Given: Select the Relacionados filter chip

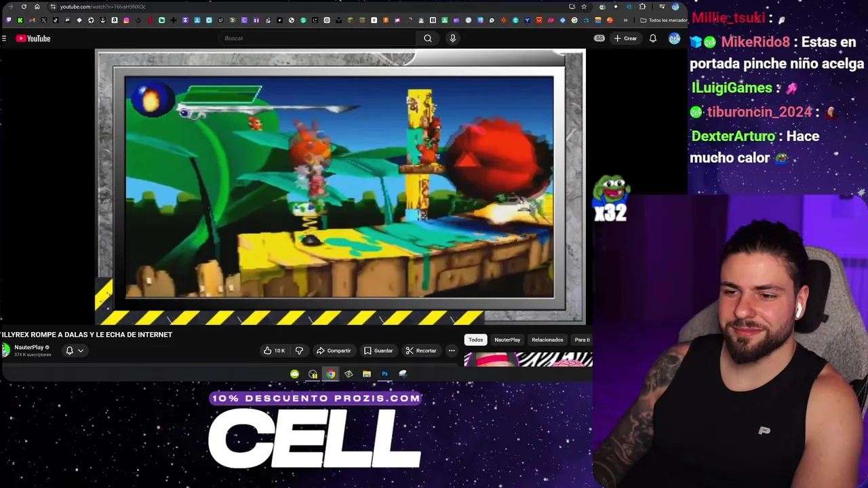Looking at the screenshot, I should point(547,340).
